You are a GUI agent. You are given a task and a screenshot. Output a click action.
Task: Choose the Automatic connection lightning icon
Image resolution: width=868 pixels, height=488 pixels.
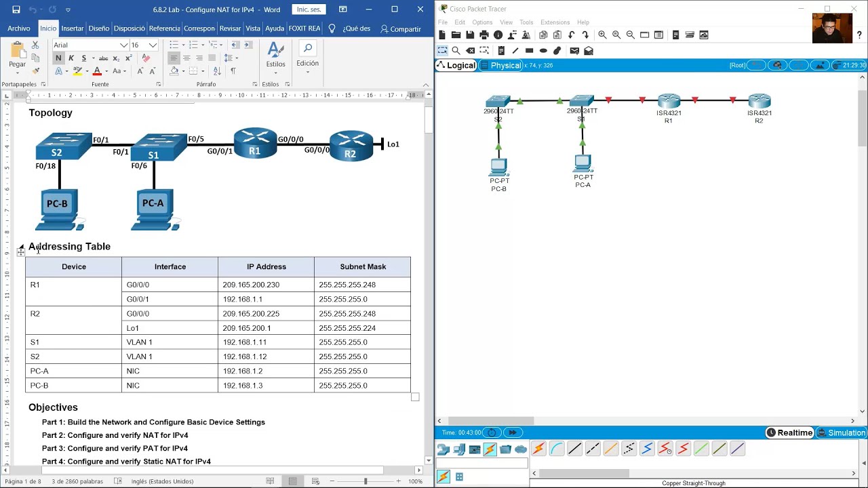pos(538,449)
